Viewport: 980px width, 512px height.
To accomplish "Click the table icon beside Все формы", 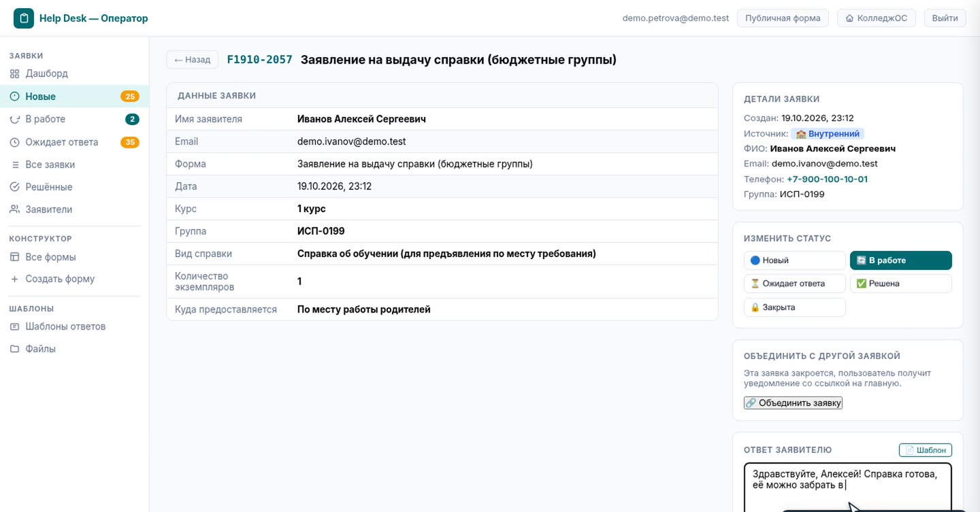I will click(x=14, y=257).
